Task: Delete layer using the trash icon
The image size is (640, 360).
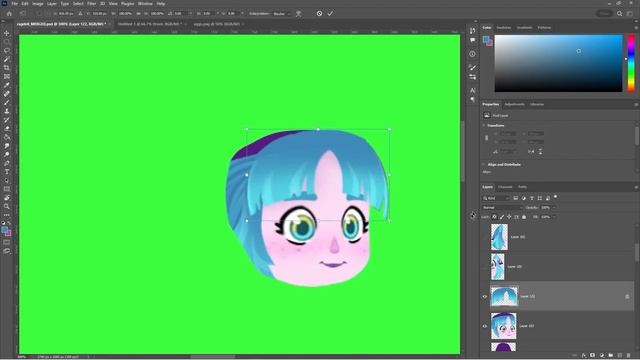Action: click(x=629, y=356)
